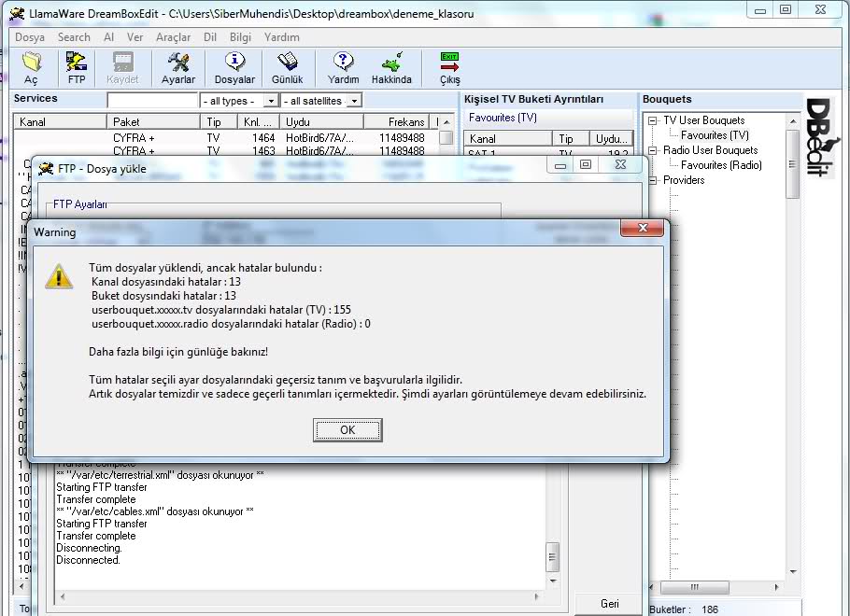This screenshot has height=616, width=850.
Task: Click FTP log horizontal scroll left arrow
Action: tap(63, 596)
